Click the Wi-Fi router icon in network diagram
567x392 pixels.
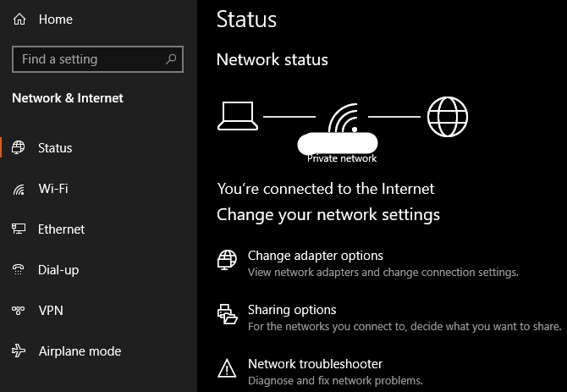coord(344,118)
